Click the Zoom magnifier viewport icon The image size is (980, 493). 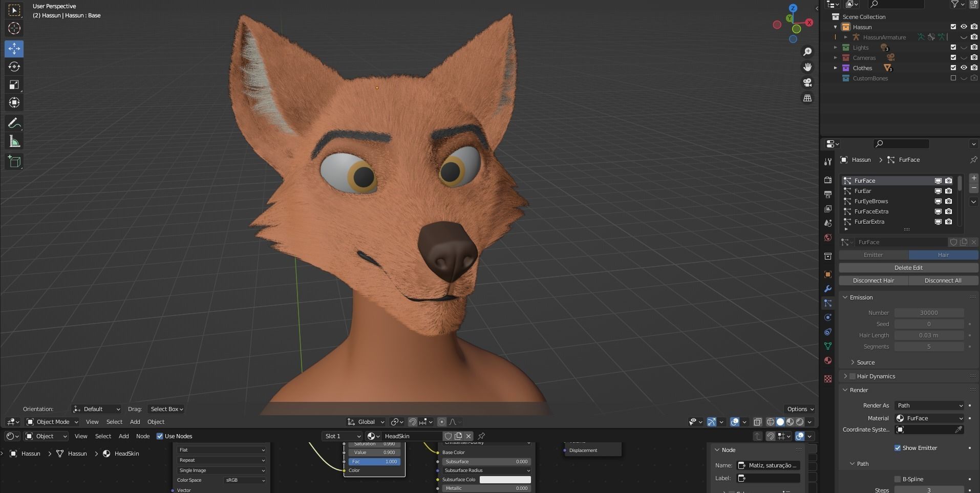coord(807,52)
